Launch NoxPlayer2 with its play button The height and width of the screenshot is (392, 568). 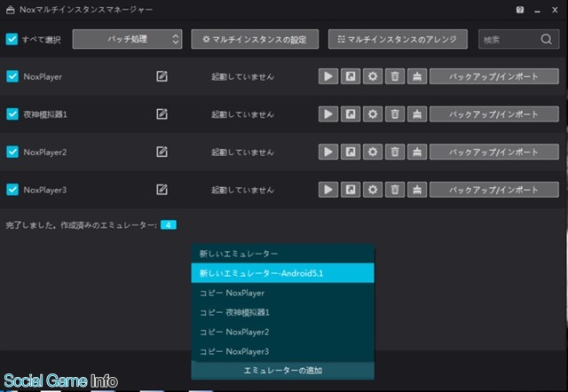click(x=328, y=152)
